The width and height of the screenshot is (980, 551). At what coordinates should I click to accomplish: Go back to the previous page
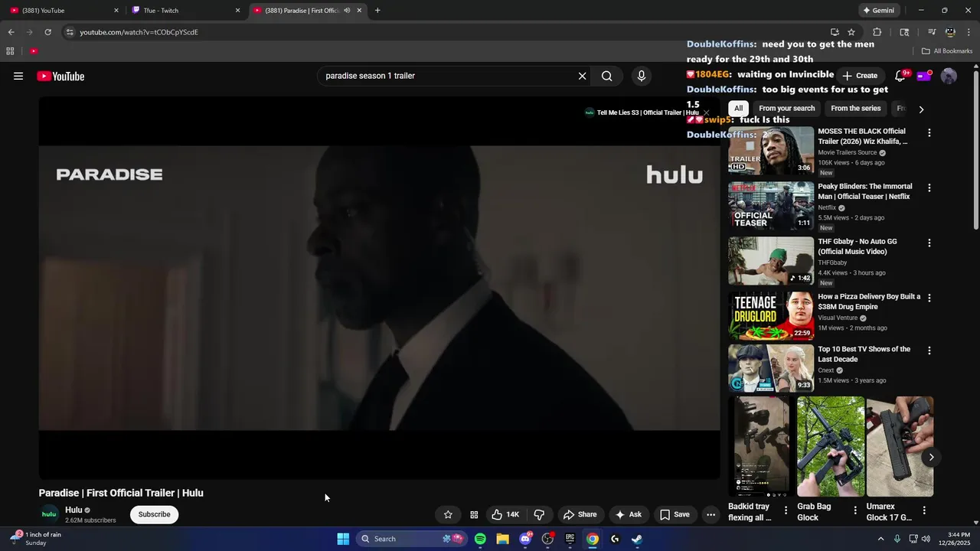(x=11, y=32)
